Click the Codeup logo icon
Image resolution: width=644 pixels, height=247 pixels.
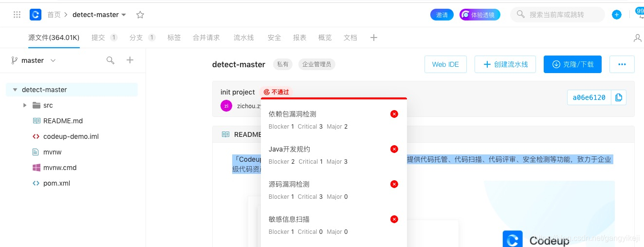[36, 15]
